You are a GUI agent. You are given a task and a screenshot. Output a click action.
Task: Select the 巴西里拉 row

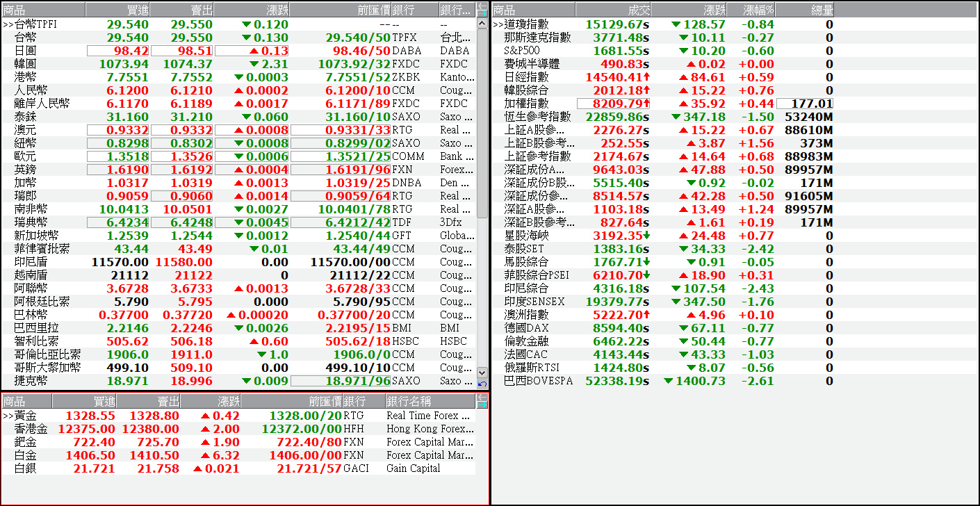click(x=239, y=328)
